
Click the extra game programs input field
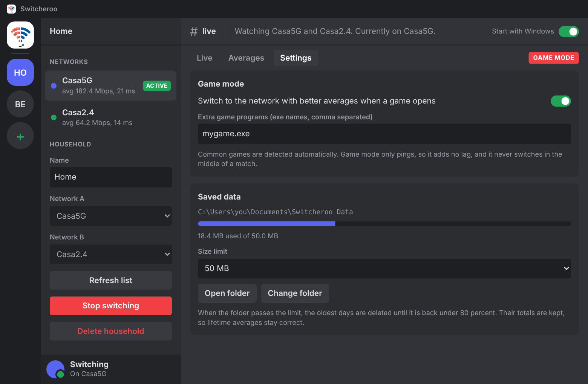384,134
